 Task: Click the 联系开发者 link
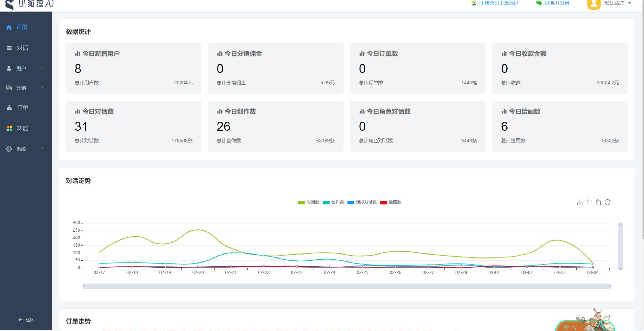click(557, 3)
